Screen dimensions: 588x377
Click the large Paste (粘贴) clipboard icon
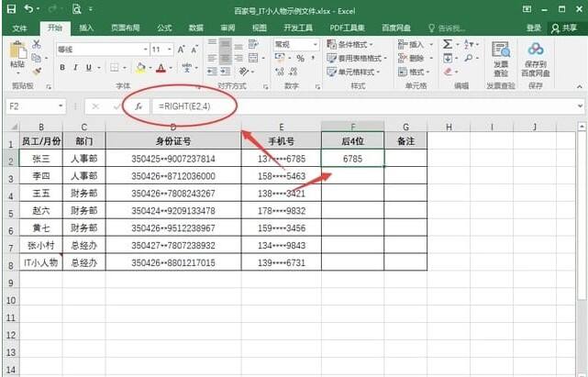17,50
